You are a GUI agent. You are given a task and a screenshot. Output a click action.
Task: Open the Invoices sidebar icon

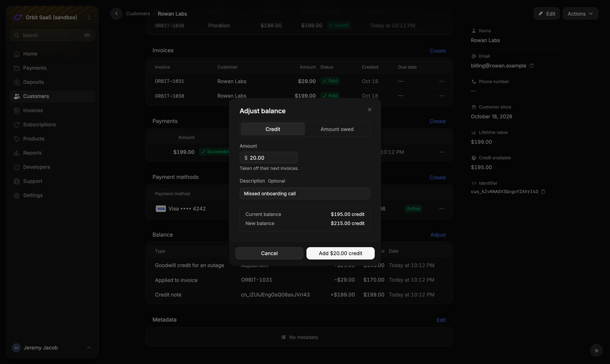click(x=17, y=111)
